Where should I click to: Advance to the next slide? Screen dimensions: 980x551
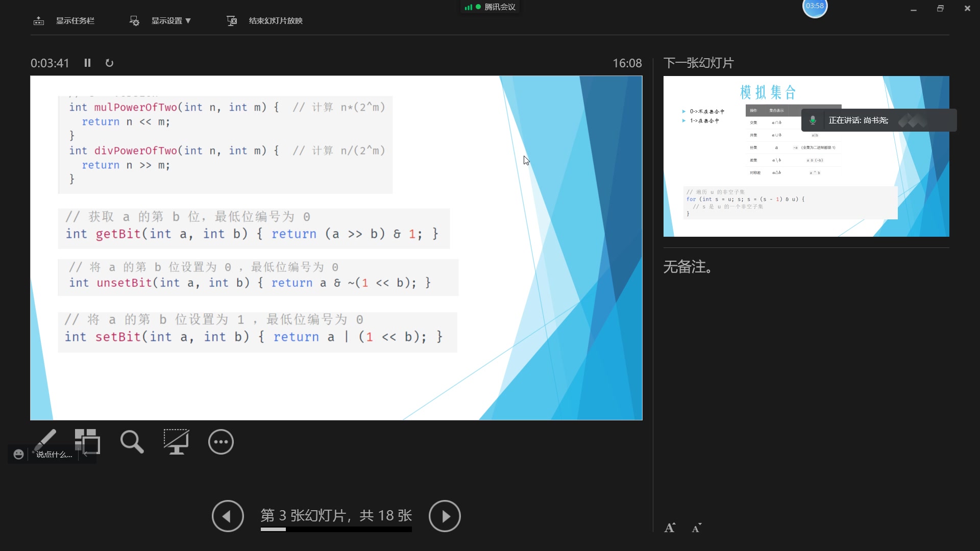tap(445, 516)
